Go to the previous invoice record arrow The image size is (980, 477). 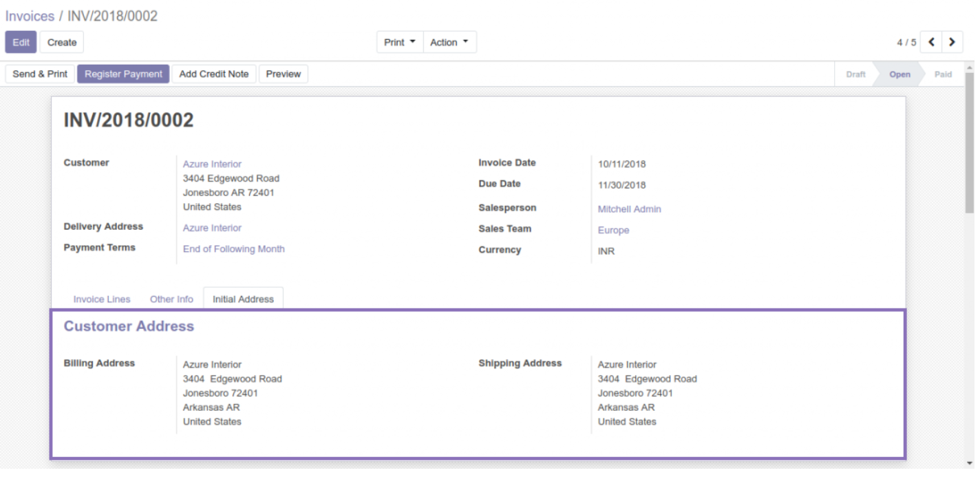931,42
